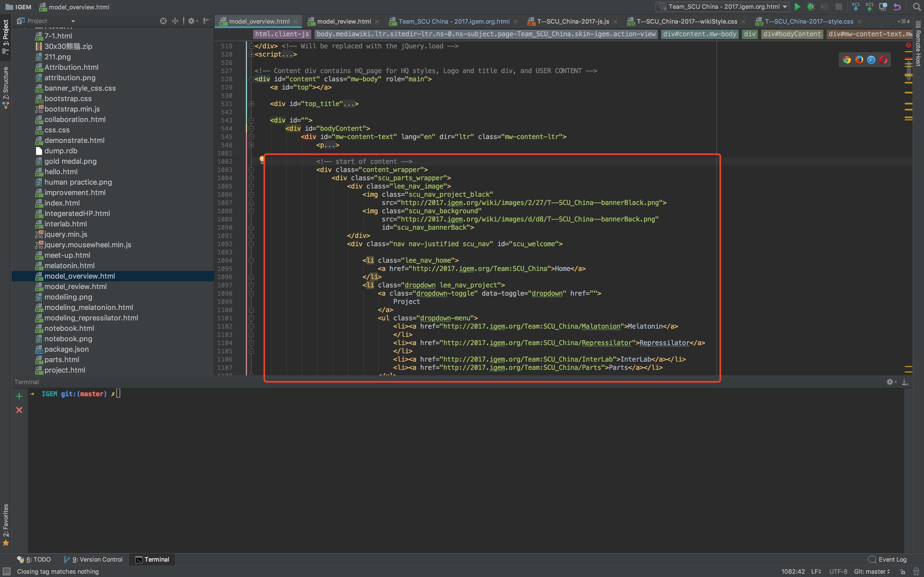Expand folded top_title div
The image size is (924, 577).
(x=251, y=104)
